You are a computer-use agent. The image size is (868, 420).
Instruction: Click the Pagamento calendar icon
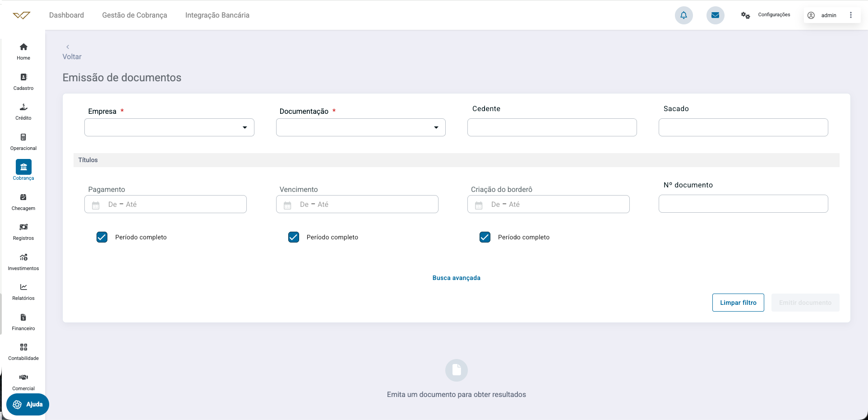tap(96, 205)
